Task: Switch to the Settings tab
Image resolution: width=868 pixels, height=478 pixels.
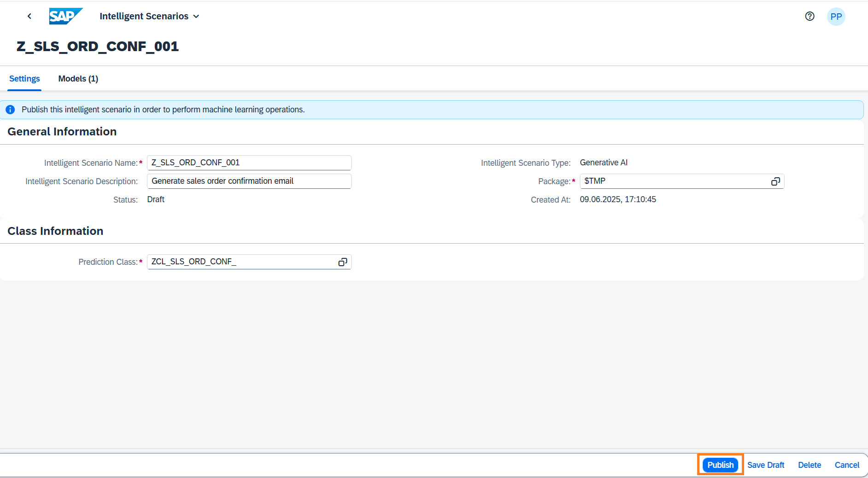Action: pyautogui.click(x=24, y=79)
